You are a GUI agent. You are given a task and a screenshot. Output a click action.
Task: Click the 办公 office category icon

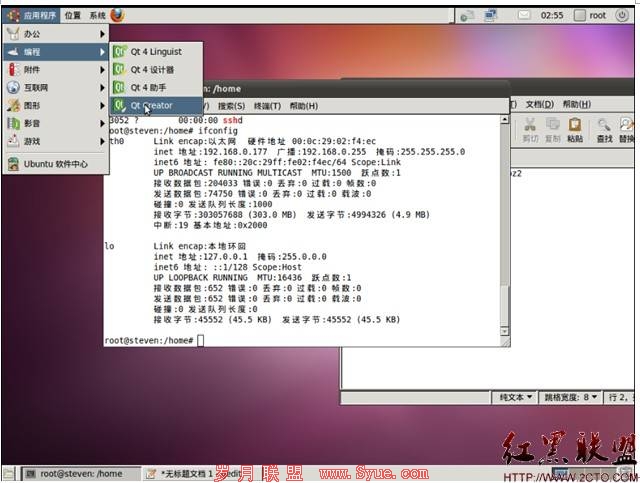[x=13, y=34]
